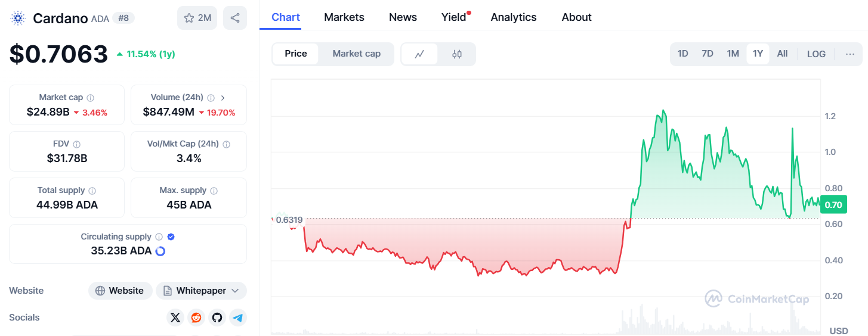Screen dimensions: 868x336
Task: Click the Website link button
Action: pyautogui.click(x=121, y=291)
